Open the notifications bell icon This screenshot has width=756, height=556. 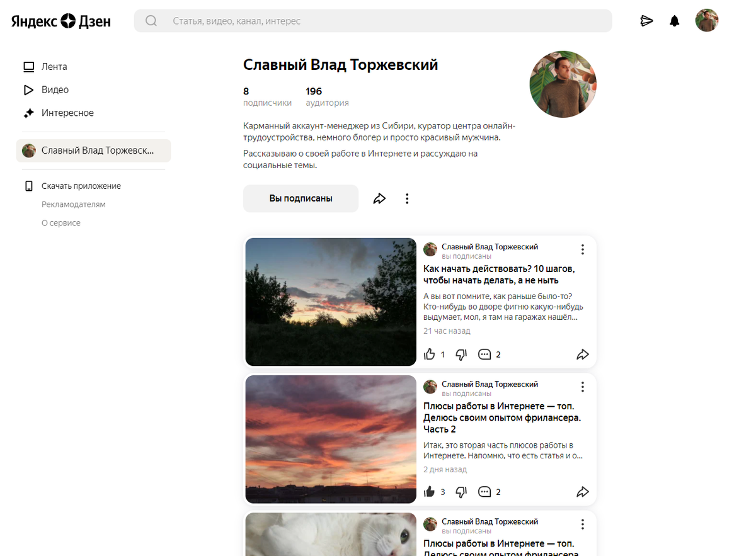[x=675, y=21]
